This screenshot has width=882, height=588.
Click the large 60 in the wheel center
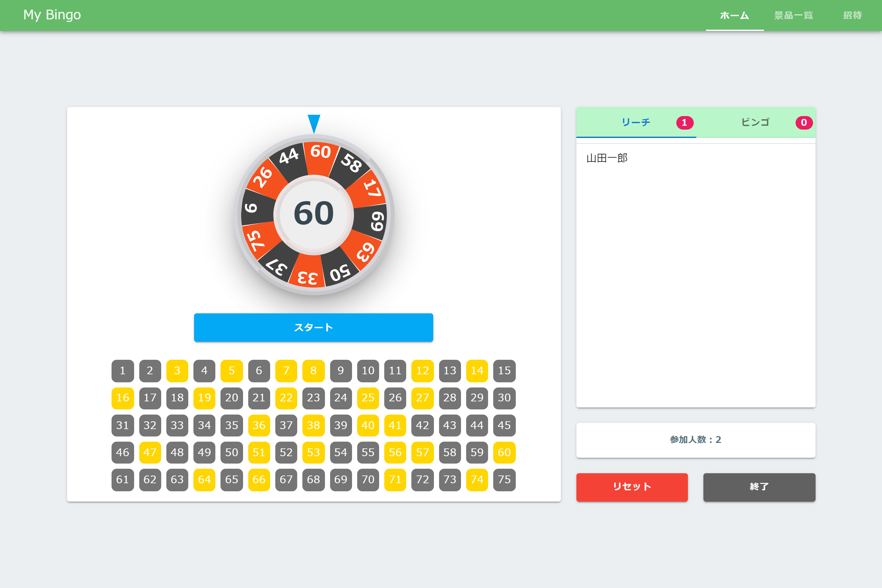click(x=314, y=213)
